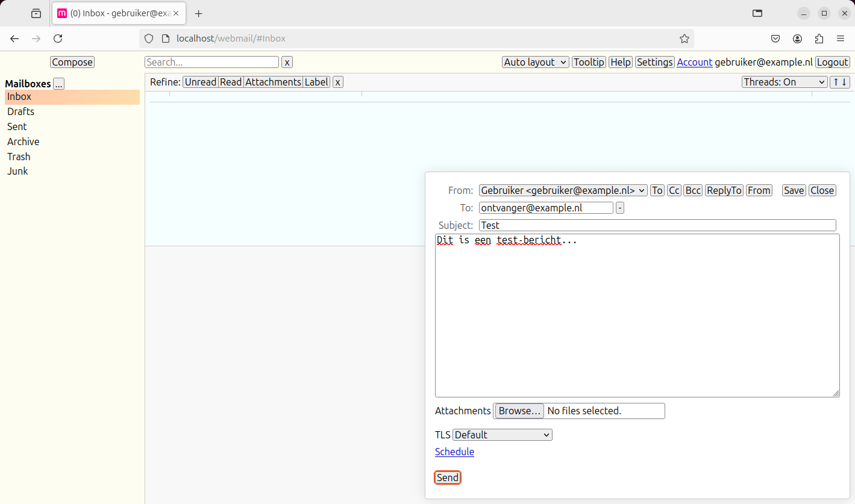Filter messages by Unread

200,82
